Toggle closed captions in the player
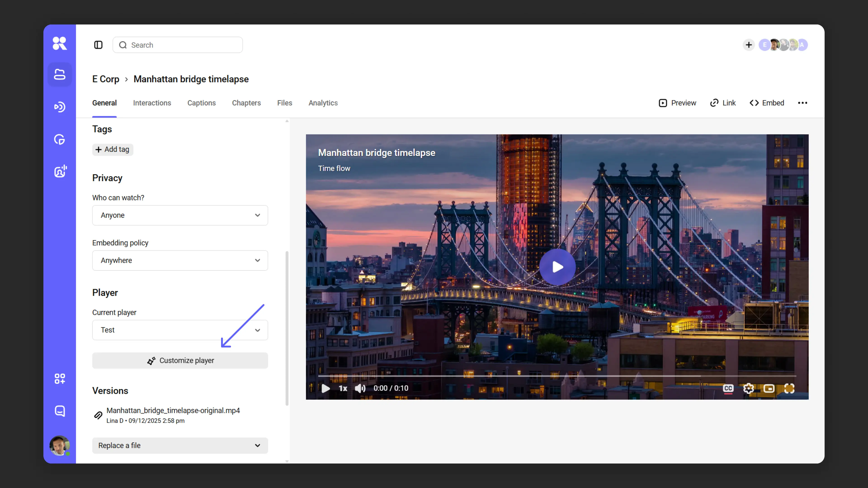Screen dimensions: 868x488 pos(728,388)
